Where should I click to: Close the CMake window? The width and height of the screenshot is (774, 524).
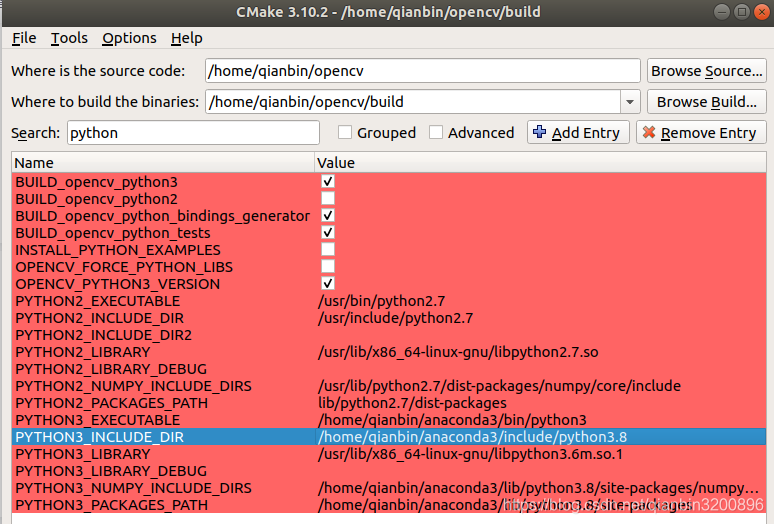tap(762, 12)
